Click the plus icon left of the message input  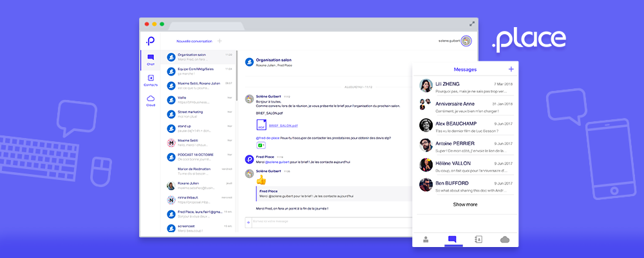pyautogui.click(x=248, y=222)
